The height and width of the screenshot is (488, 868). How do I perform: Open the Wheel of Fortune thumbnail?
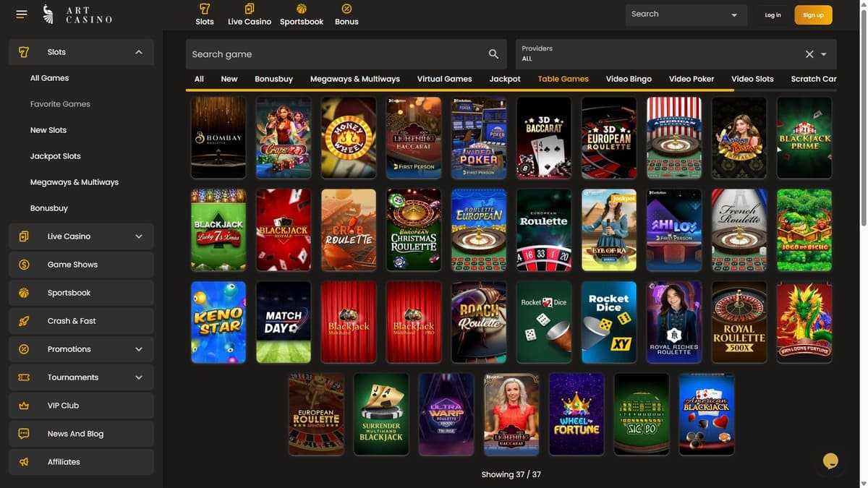pos(576,414)
